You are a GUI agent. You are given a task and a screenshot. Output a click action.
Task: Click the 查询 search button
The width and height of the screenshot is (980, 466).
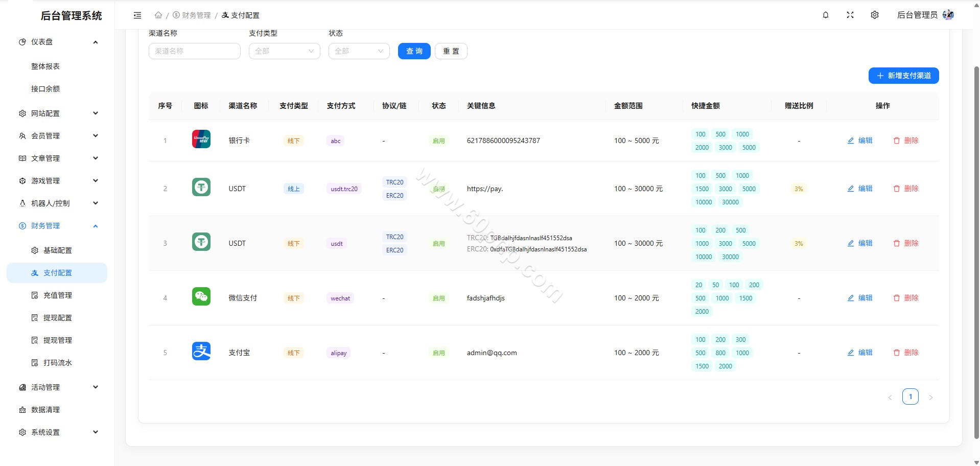click(414, 51)
